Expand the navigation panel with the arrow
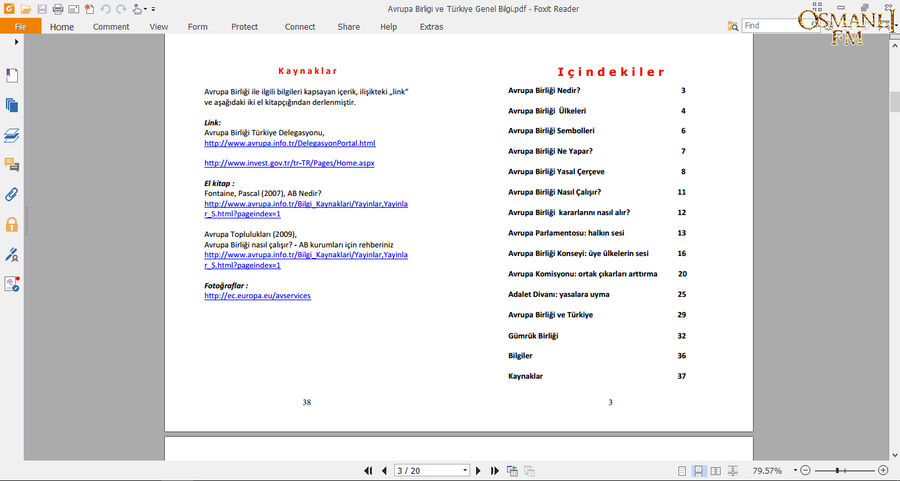 (16, 42)
